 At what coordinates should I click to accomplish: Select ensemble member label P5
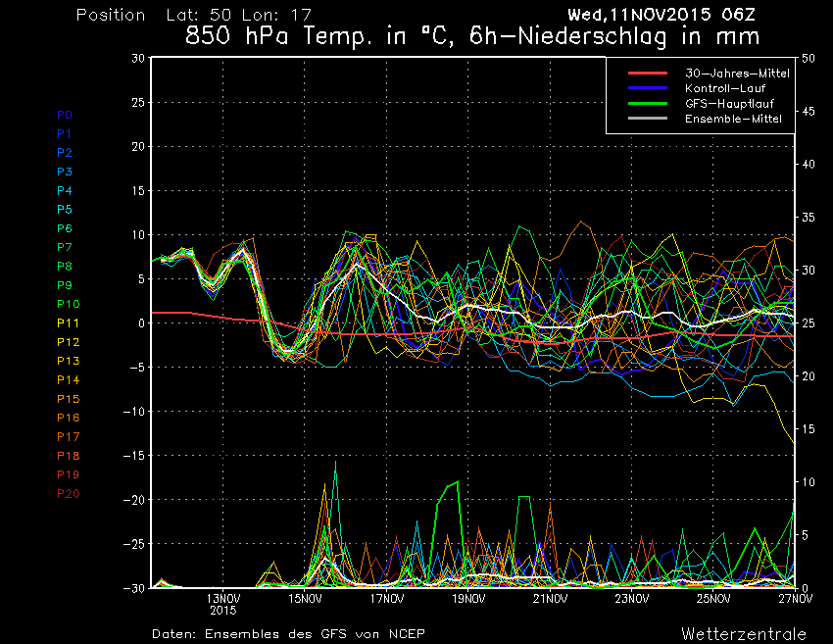65,210
